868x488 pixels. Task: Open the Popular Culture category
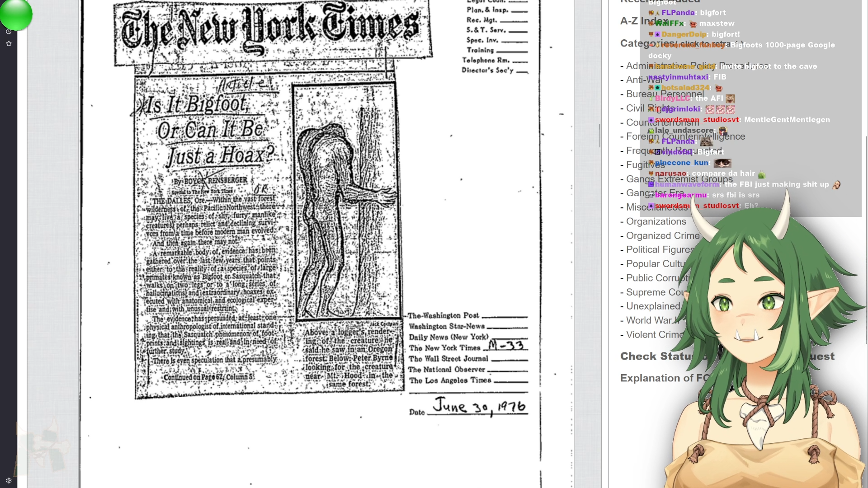click(655, 264)
